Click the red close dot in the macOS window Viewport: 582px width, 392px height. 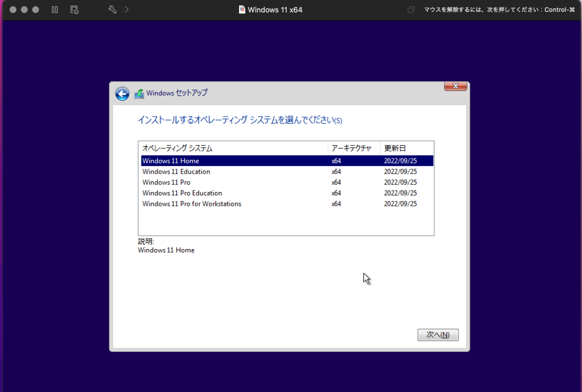point(13,10)
